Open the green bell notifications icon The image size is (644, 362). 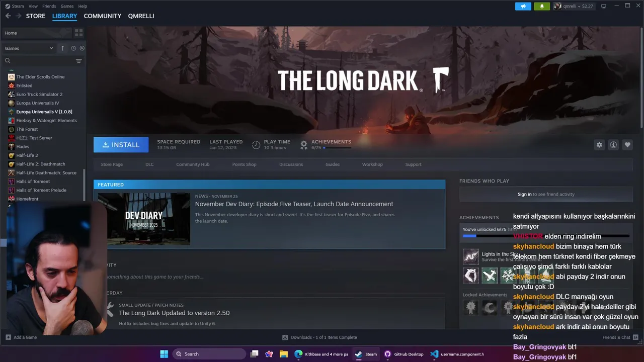[x=542, y=6]
